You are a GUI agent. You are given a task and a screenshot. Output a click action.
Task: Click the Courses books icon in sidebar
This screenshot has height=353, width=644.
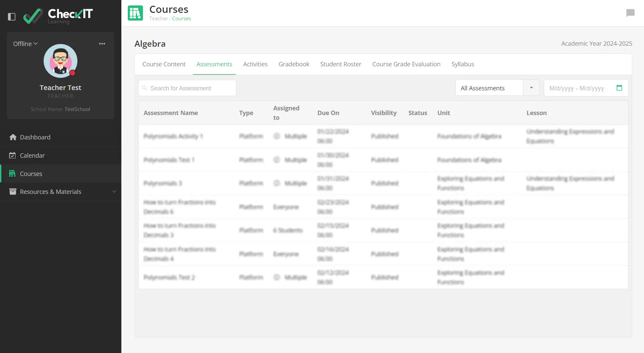click(x=13, y=174)
